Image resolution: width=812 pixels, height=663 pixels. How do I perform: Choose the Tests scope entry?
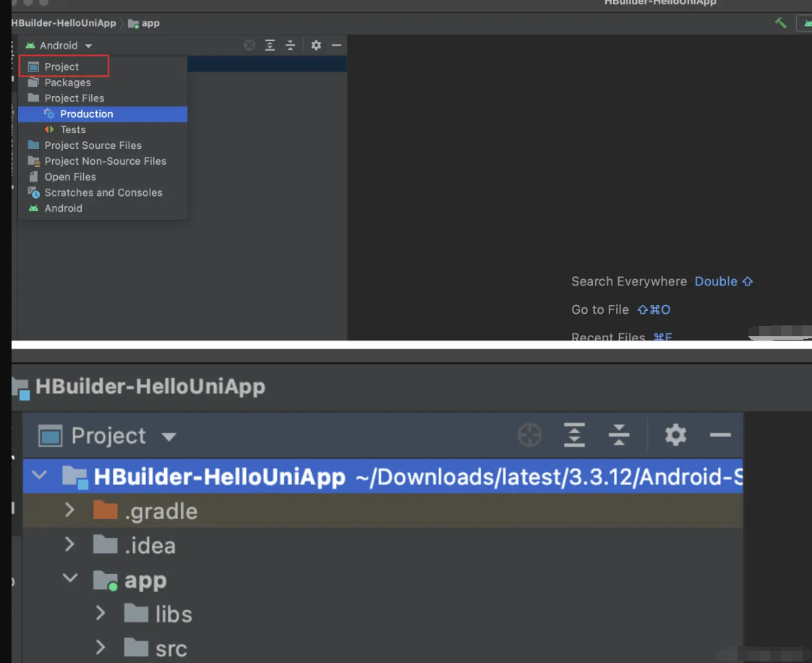pyautogui.click(x=103, y=129)
